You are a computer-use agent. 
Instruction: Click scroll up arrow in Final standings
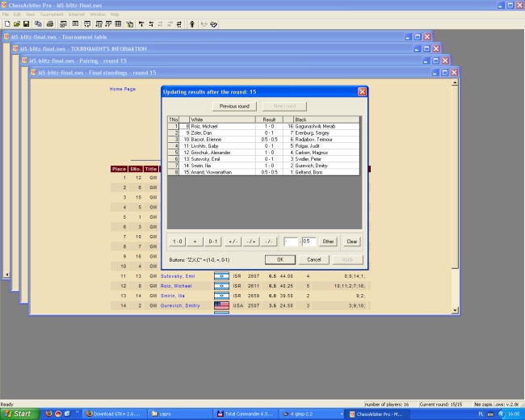coord(455,82)
